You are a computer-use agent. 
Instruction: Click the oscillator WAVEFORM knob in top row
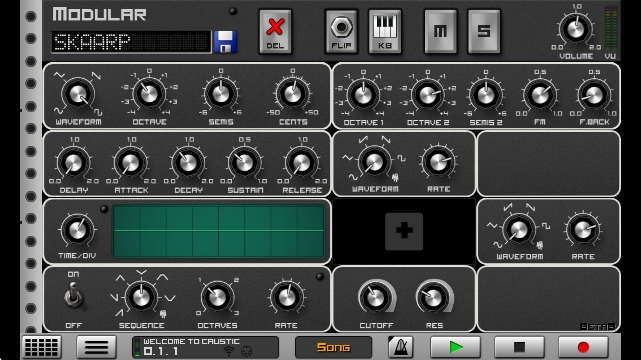(78, 95)
